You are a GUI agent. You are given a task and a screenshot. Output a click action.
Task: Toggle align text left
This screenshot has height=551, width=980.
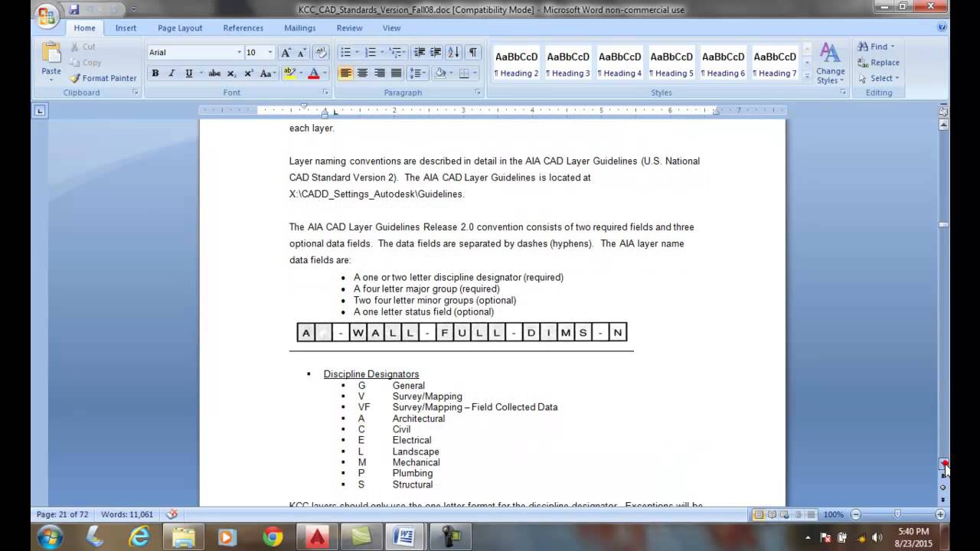[345, 73]
